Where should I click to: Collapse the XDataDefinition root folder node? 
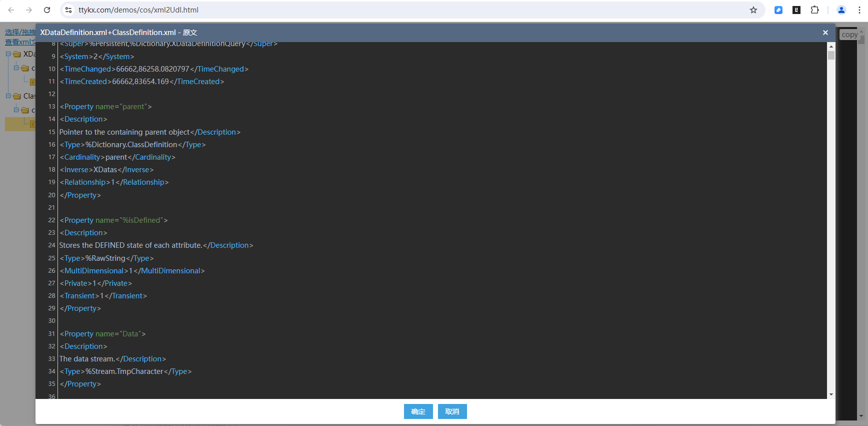tap(8, 54)
